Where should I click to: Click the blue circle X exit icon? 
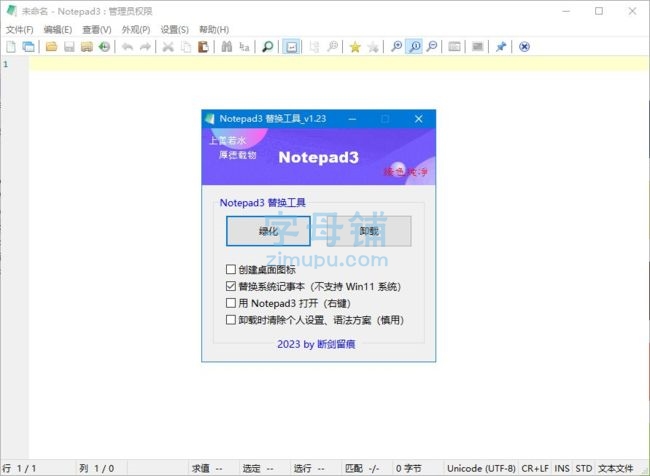click(524, 47)
